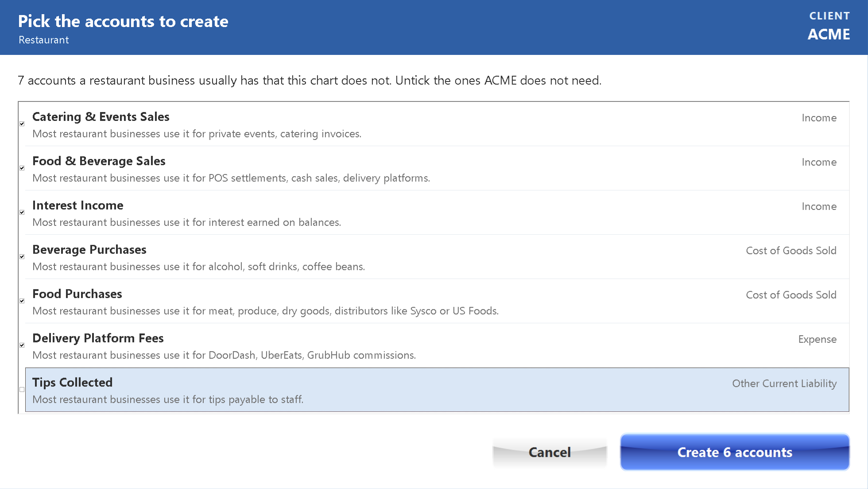Select the Tips Collected row title
Viewport: 868px width, 489px height.
73,382
